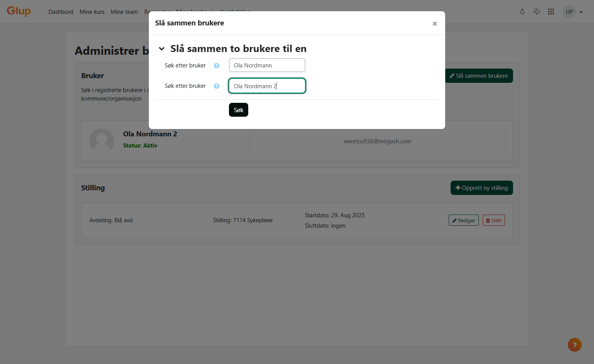
Task: Delete the position with Slett button
Action: click(494, 220)
